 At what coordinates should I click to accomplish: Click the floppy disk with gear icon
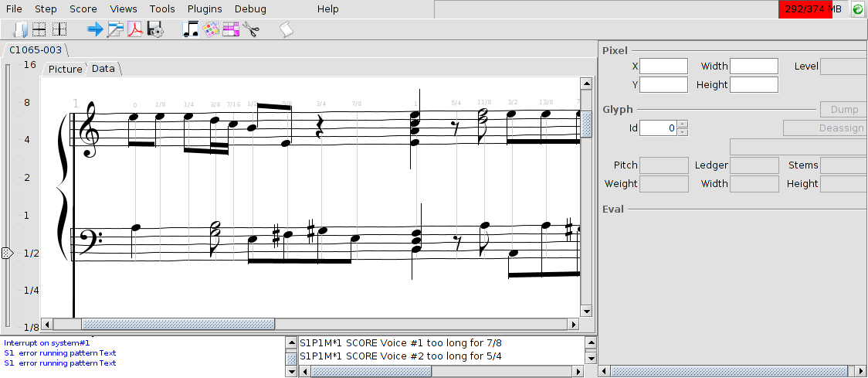coord(155,29)
